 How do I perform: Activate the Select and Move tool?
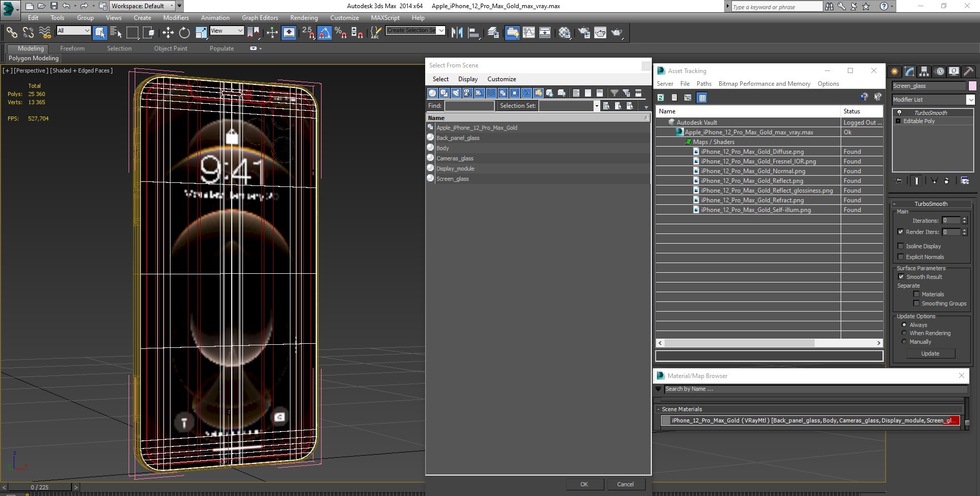(167, 33)
